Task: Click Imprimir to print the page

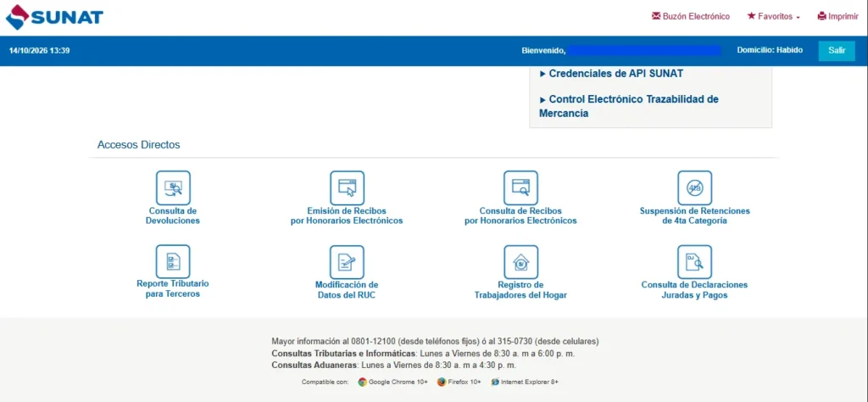Action: 838,17
